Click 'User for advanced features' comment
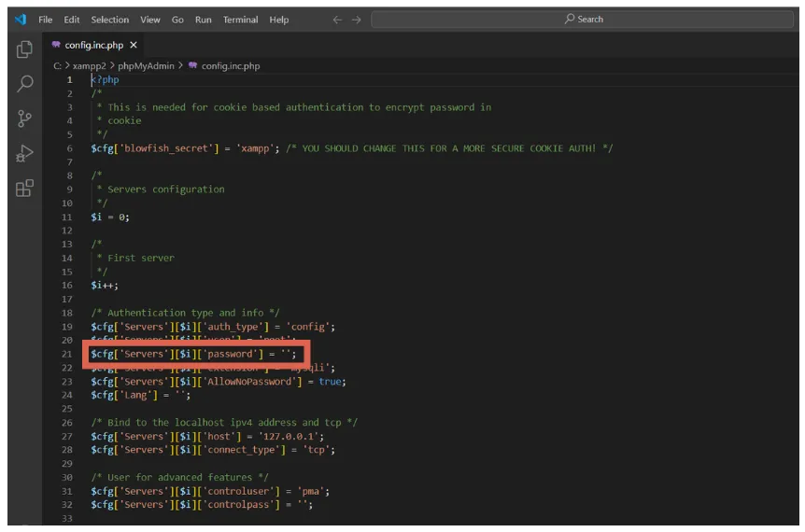This screenshot has width=805, height=532. (x=179, y=478)
